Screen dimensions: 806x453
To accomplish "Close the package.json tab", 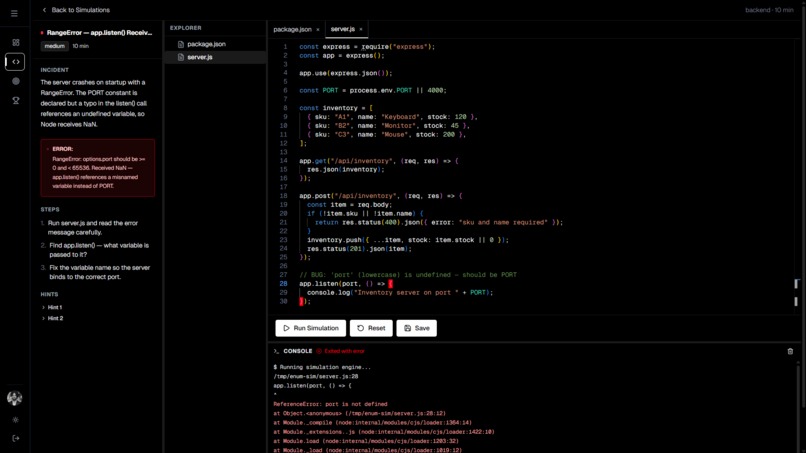I will [x=318, y=30].
